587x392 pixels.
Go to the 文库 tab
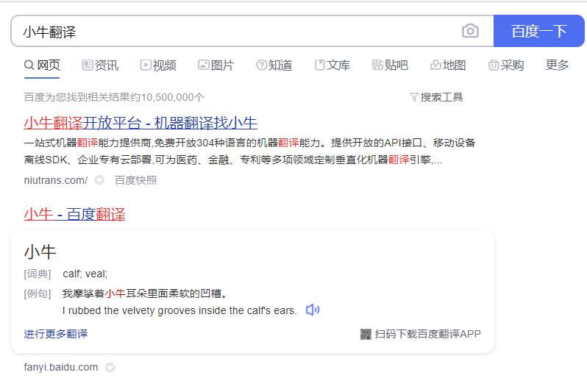coord(332,65)
